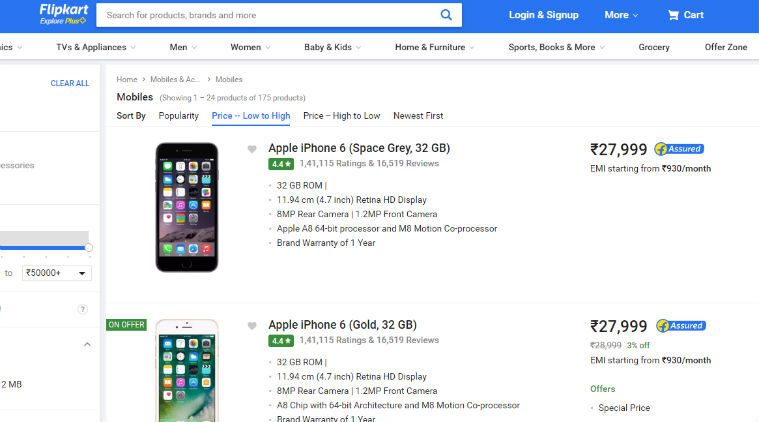The image size is (759, 422).
Task: Open Login & Signup
Action: (543, 15)
